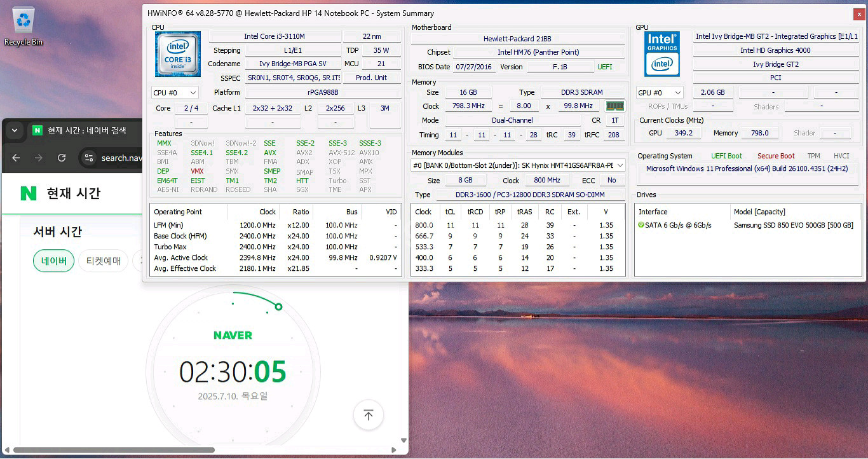Viewport: 868px width, 459px height.
Task: Click the Hewlett-Packard 21BB motherboard field
Action: pos(517,39)
